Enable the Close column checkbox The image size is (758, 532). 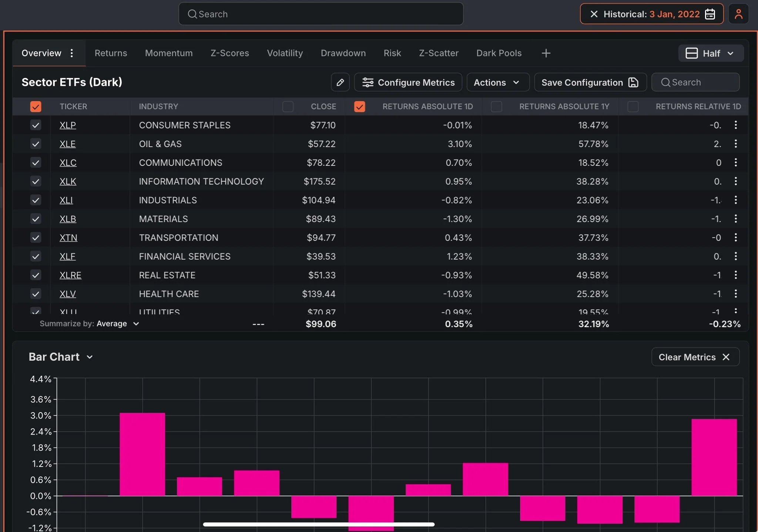(x=288, y=107)
